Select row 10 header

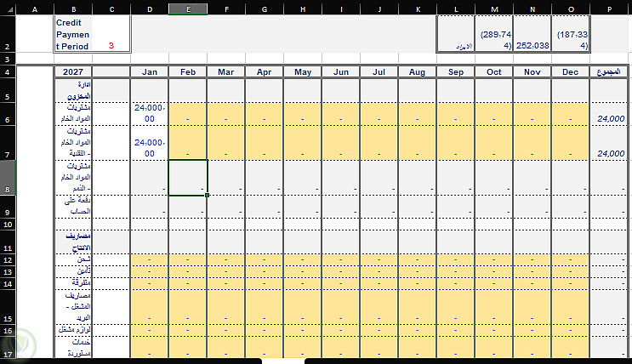coord(8,225)
